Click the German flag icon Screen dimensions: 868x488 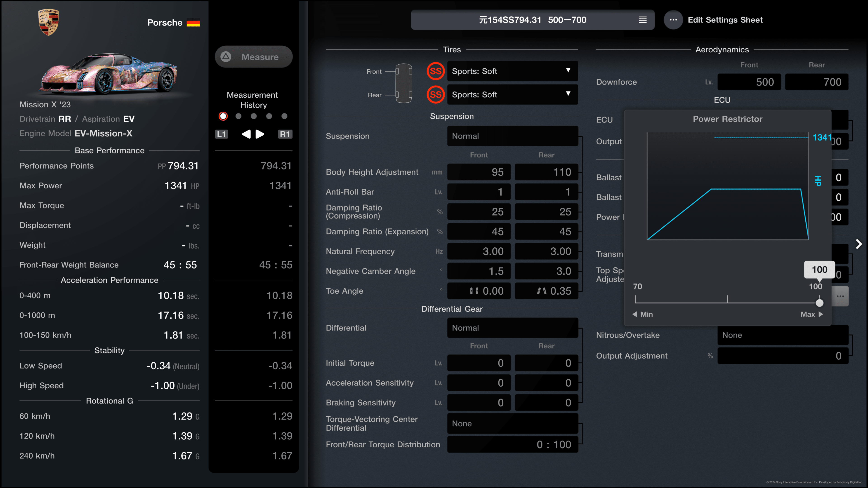click(193, 23)
